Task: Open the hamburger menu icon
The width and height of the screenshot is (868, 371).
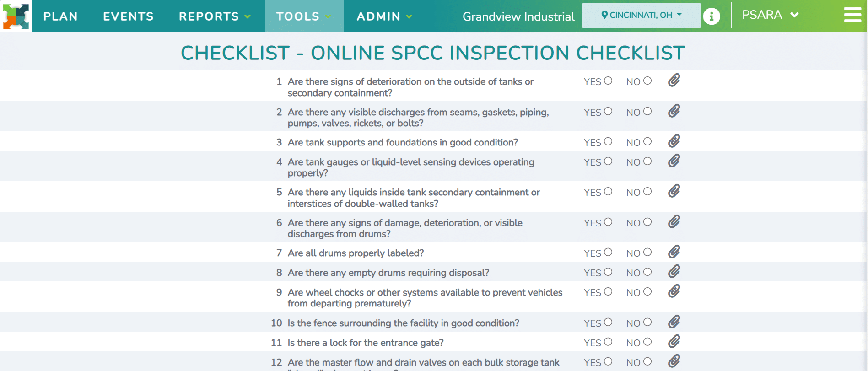Action: pyautogui.click(x=852, y=15)
